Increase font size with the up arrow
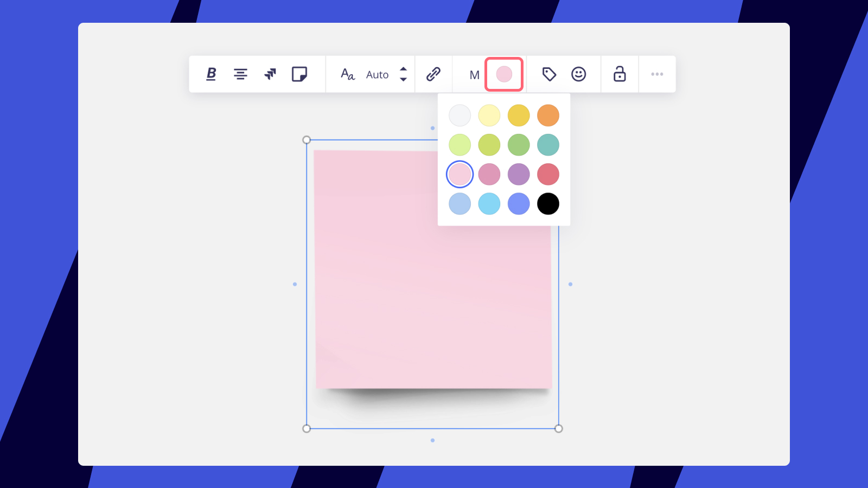868x488 pixels. (x=403, y=69)
